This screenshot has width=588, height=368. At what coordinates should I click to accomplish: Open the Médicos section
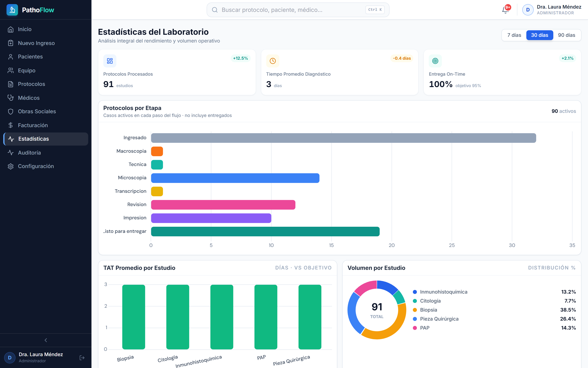[46, 98]
